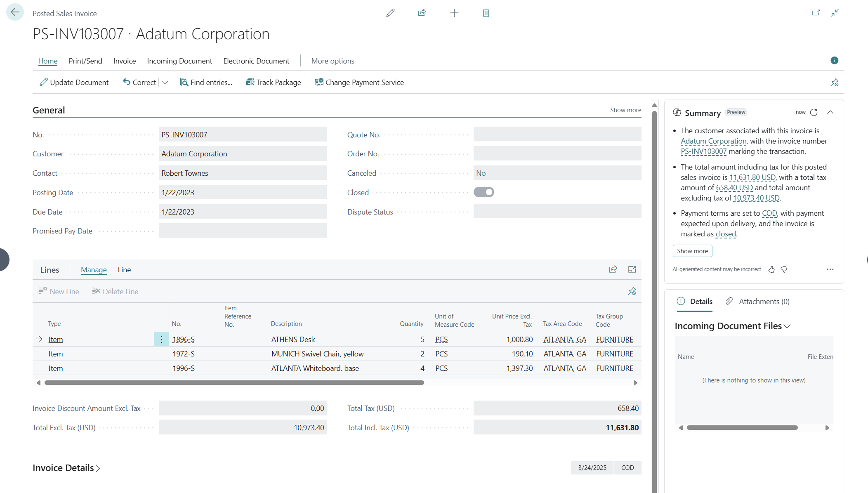Expand Lines section to full view
This screenshot has height=493, width=868.
pyautogui.click(x=632, y=269)
